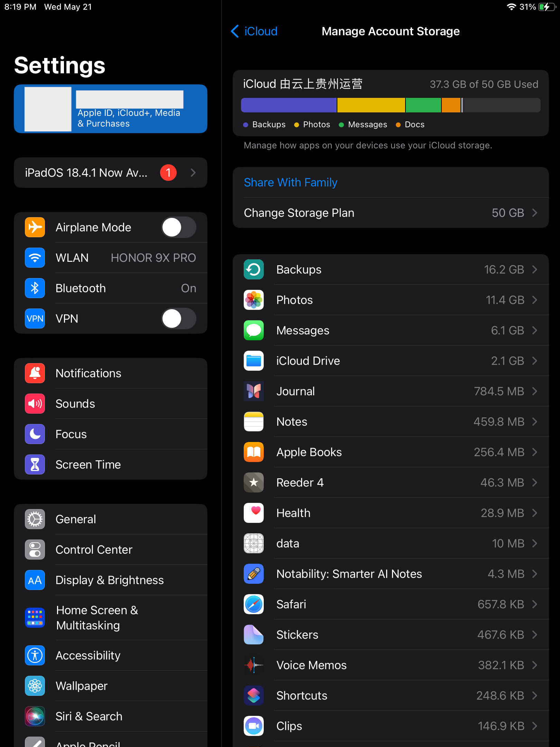Open the General settings row

pos(111,519)
